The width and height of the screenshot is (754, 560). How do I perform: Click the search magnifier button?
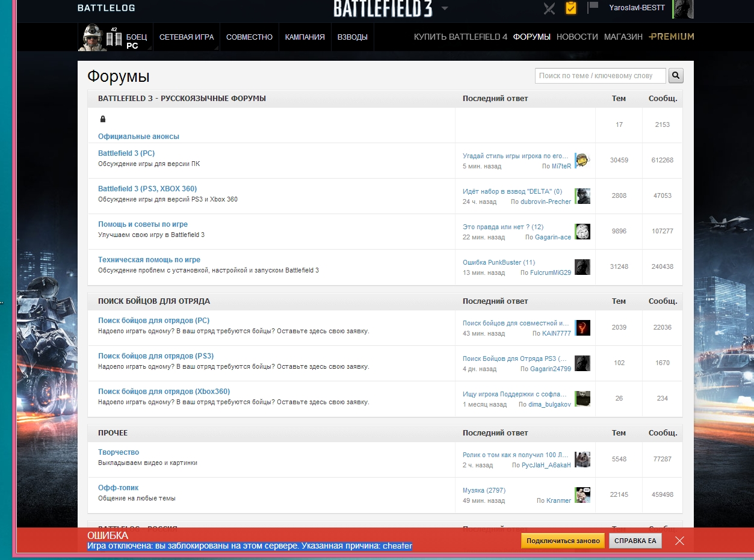click(676, 75)
